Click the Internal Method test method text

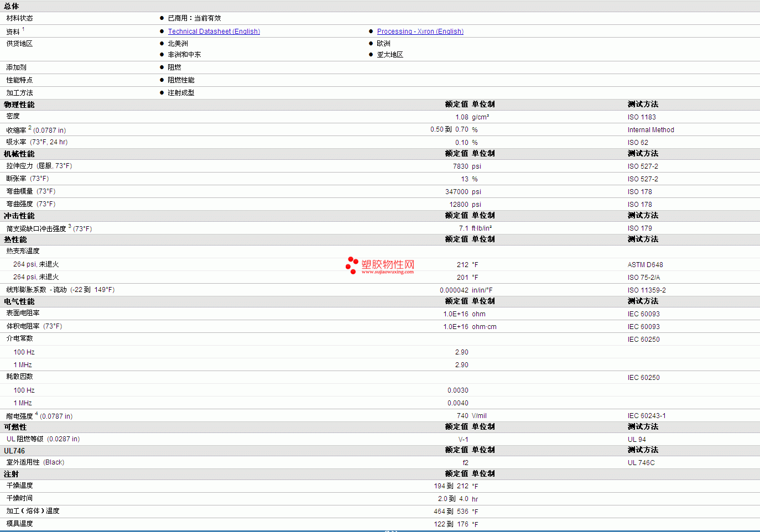650,130
